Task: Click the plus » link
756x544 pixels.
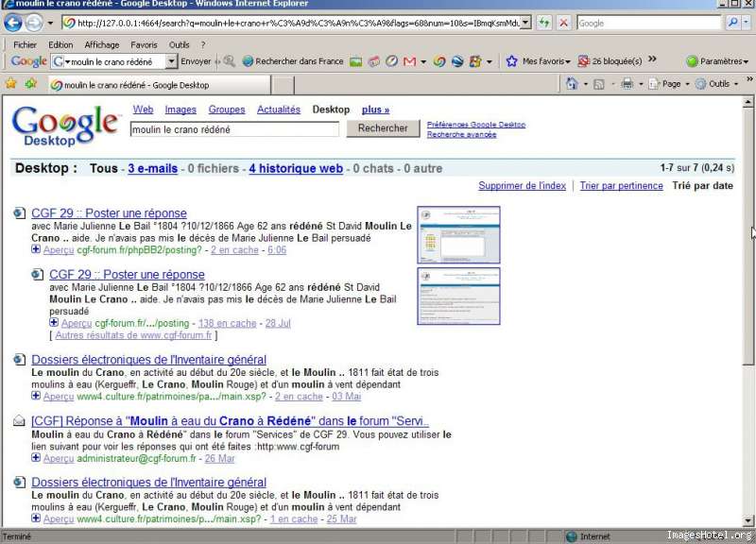Action: (375, 110)
